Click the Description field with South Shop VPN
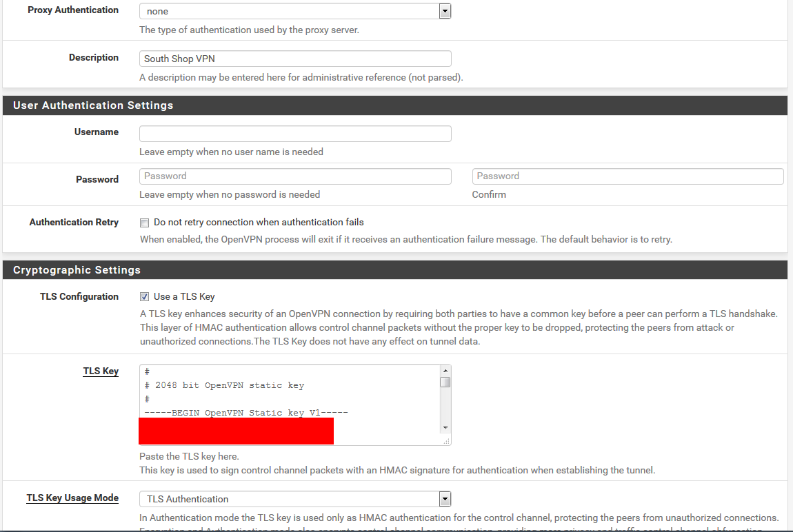Viewport: 793px width, 532px height. [295, 59]
